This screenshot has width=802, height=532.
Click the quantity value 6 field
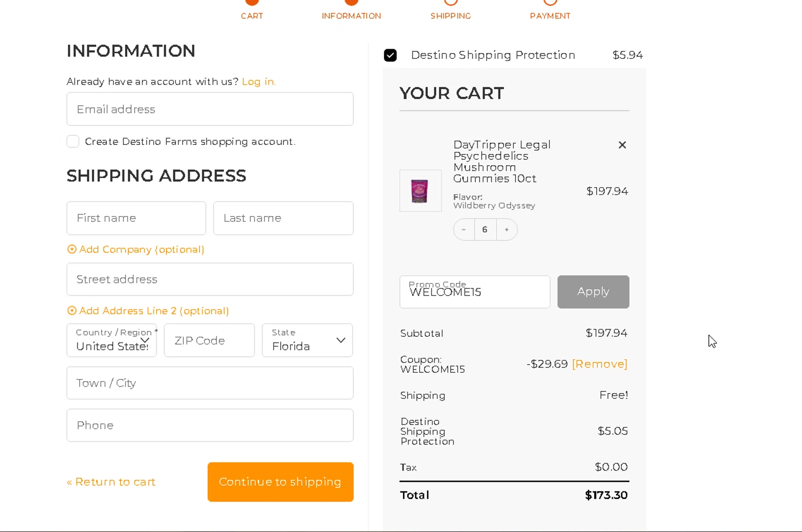[485, 229]
